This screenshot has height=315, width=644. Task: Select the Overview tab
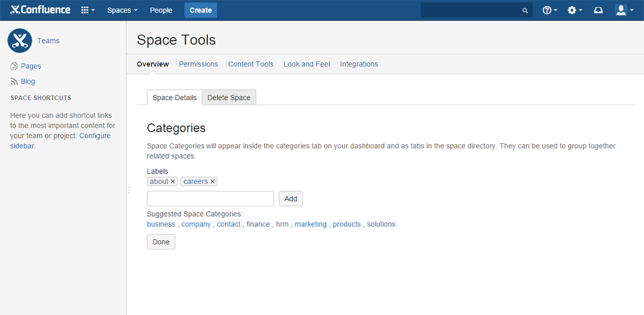pyautogui.click(x=153, y=64)
